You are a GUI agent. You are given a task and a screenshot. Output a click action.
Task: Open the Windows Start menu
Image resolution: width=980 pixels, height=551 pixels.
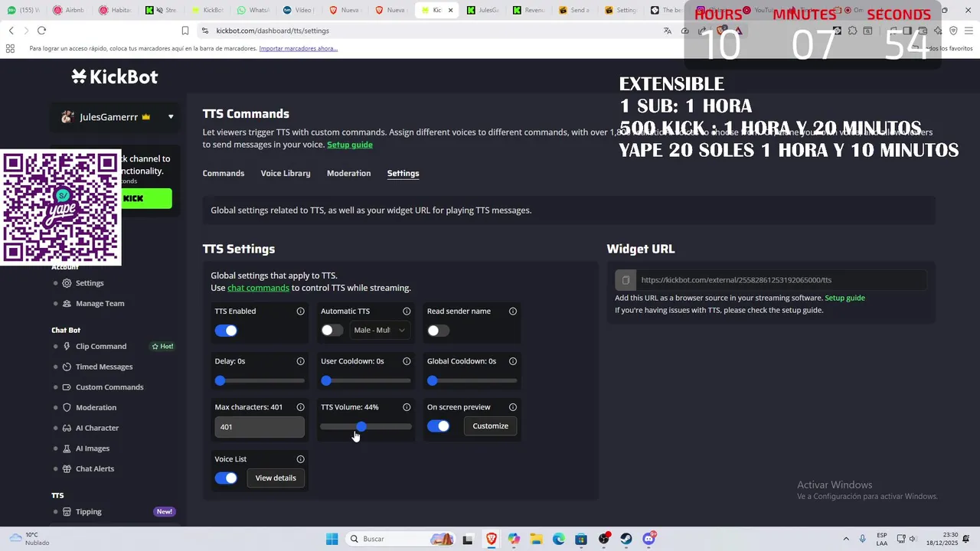point(332,539)
